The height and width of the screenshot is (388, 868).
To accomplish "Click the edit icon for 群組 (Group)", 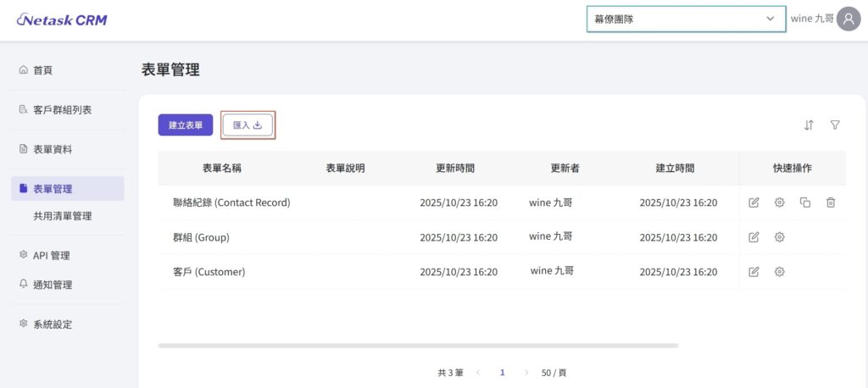I will [x=754, y=237].
